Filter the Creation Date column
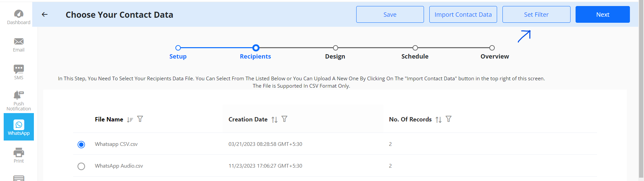 284,119
